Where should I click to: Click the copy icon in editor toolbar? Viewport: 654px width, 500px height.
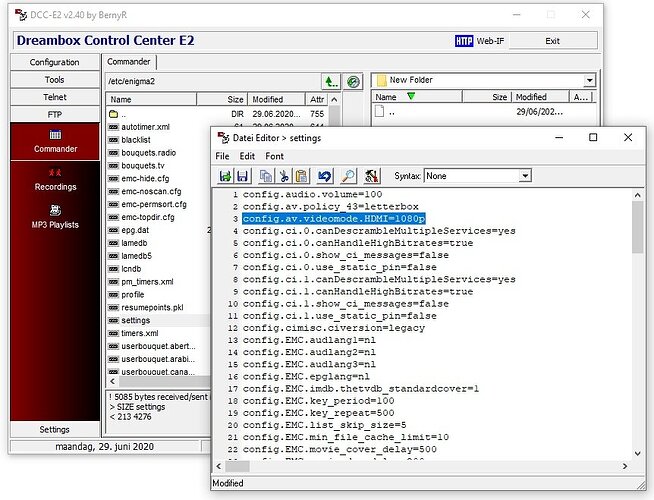[266, 176]
